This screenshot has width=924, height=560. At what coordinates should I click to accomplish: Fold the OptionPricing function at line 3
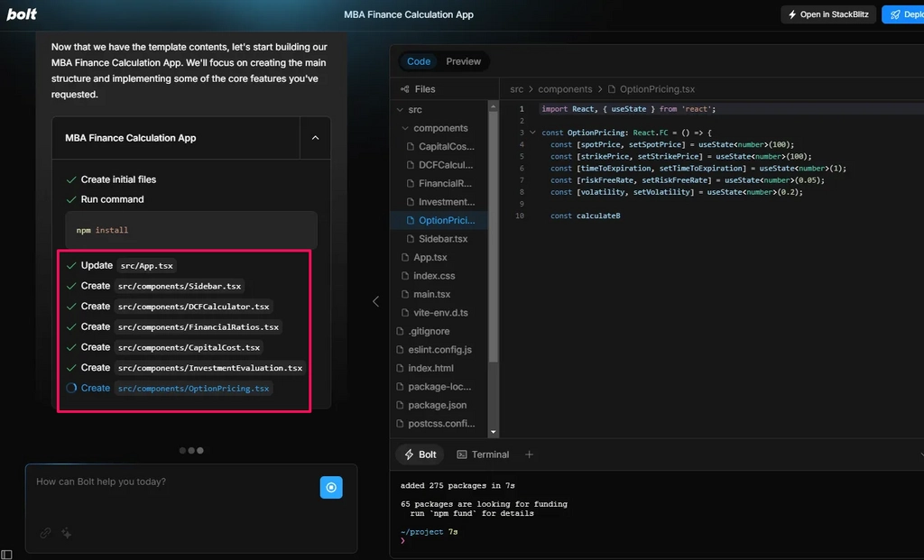[532, 133]
